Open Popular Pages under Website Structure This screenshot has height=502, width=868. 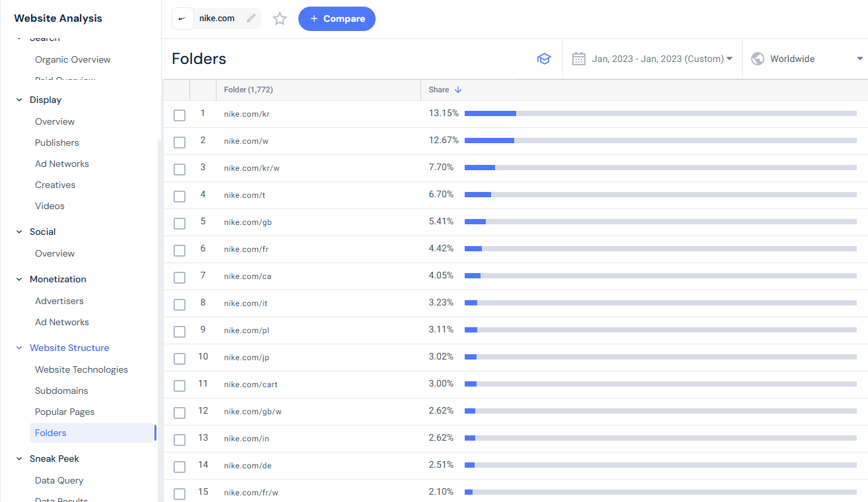tap(65, 412)
